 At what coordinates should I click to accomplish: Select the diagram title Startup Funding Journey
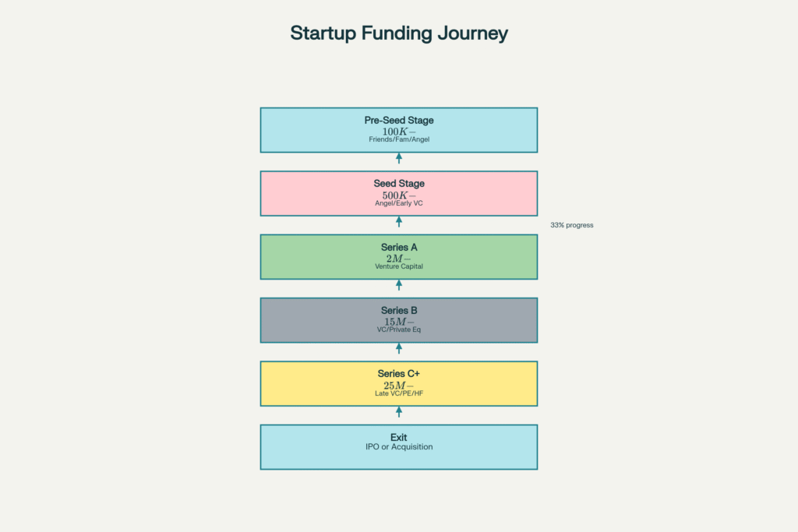[x=399, y=33]
